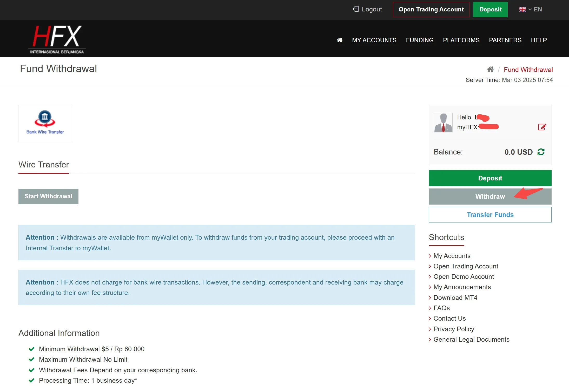Viewport: 569px width, 392px height.
Task: Click the UK flag language icon
Action: click(522, 10)
